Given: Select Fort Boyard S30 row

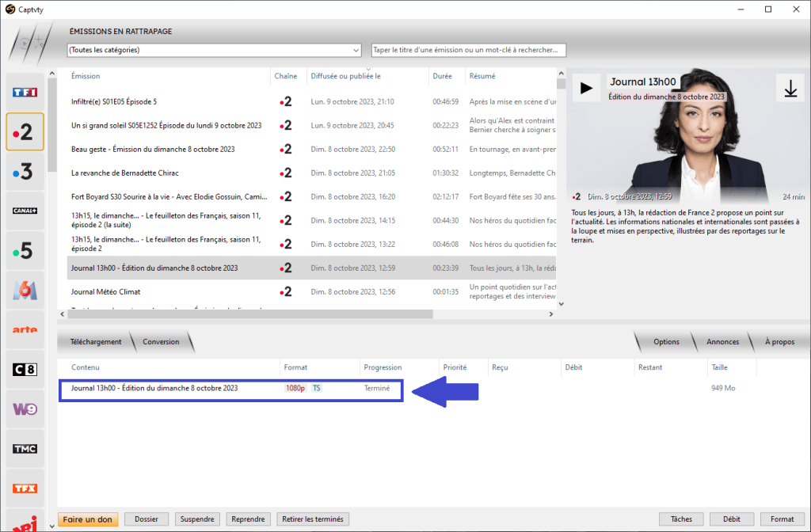Looking at the screenshot, I should 311,197.
